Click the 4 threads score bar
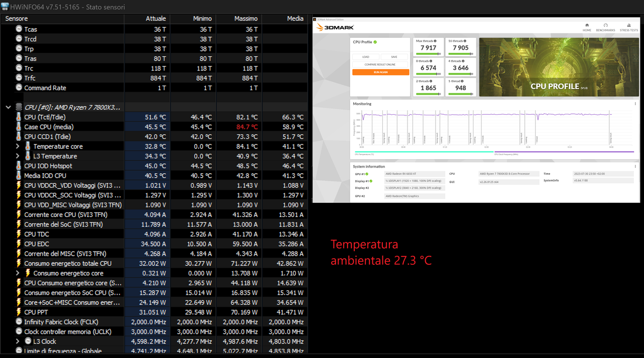The height and width of the screenshot is (358, 644). 460,74
